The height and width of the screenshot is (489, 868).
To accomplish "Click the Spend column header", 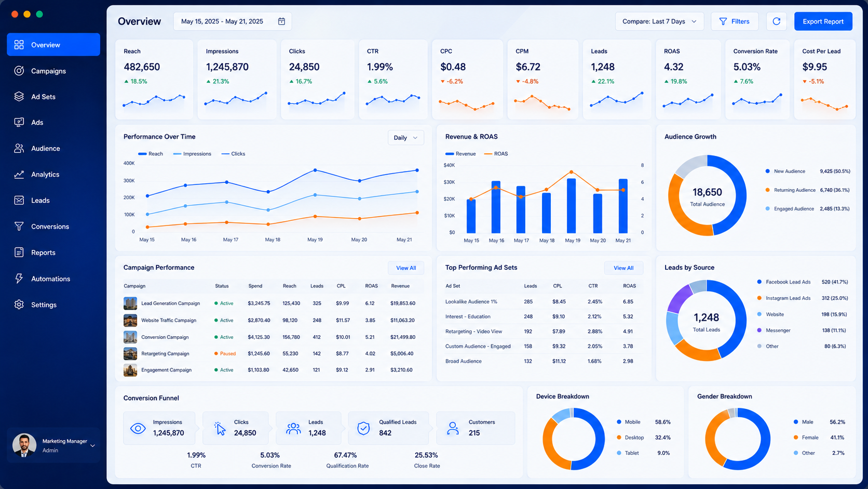I will pos(255,286).
